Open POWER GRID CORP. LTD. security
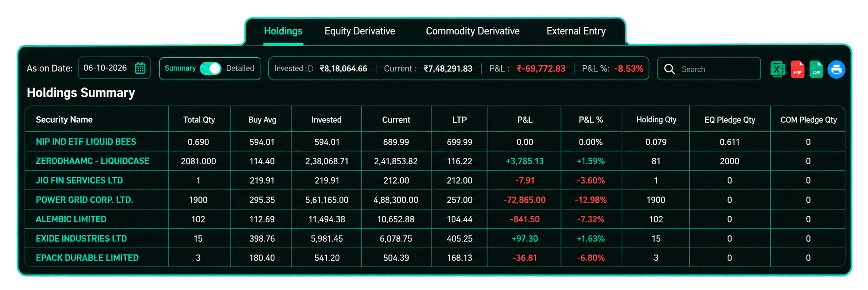This screenshot has width=868, height=290. 84,200
